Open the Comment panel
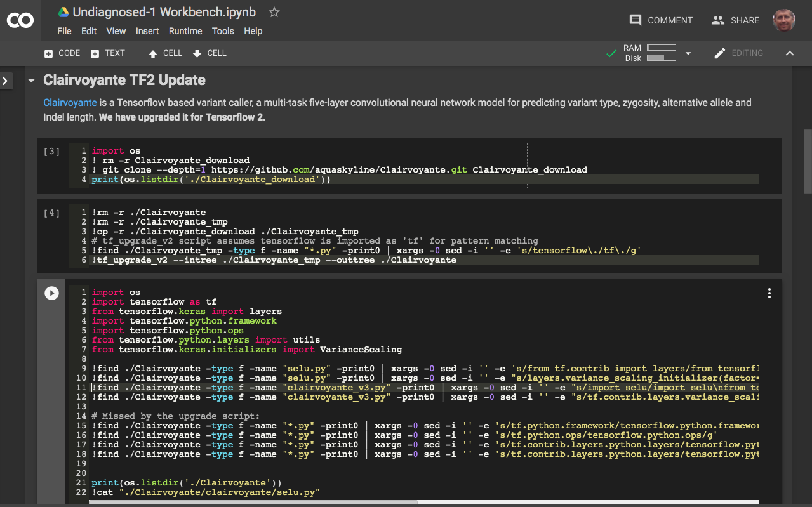Screen dimensions: 812x507 tap(661, 20)
